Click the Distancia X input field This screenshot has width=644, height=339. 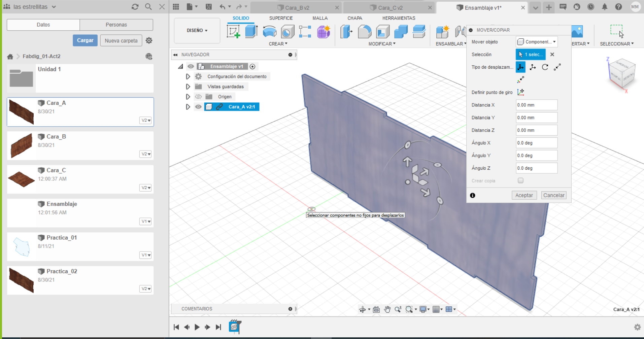tap(537, 105)
